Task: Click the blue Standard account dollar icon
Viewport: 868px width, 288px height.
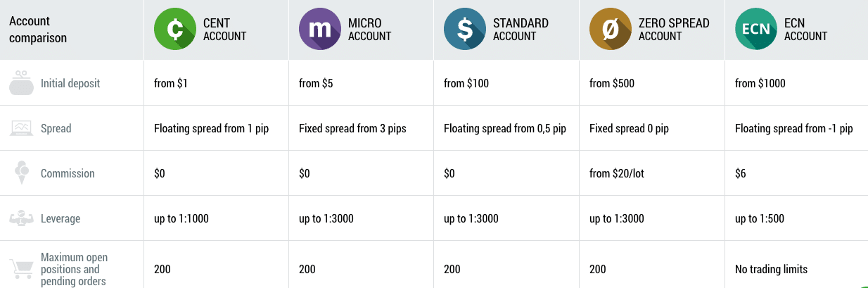Action: click(x=465, y=29)
